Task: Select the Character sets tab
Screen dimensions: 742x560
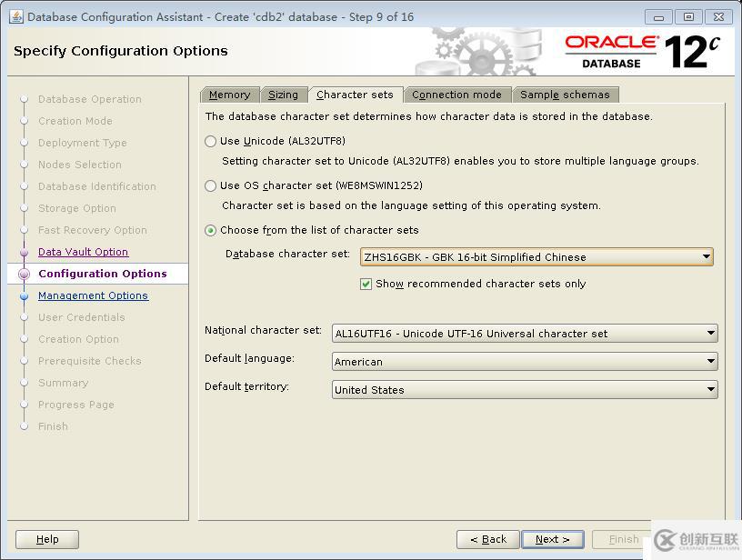Action: [355, 95]
